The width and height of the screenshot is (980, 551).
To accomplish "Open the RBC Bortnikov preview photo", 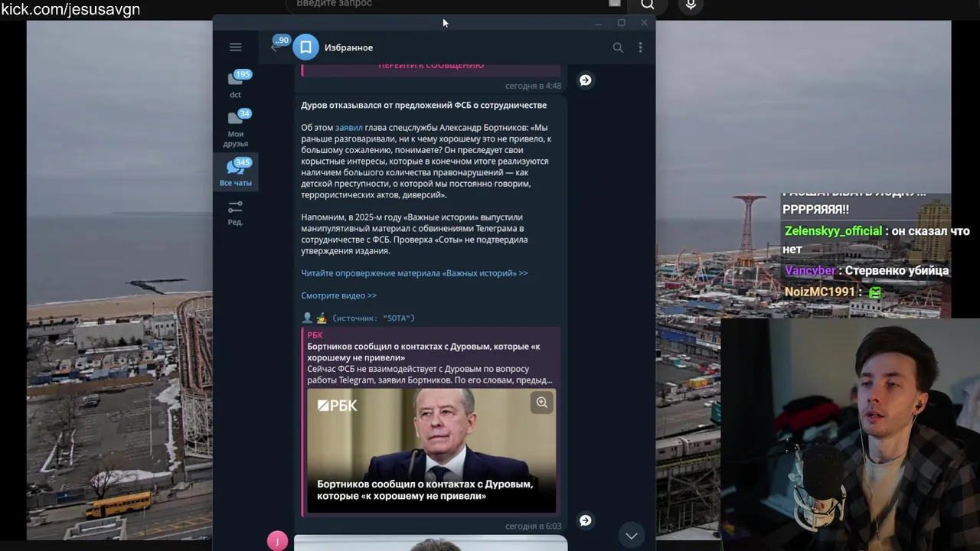I will (431, 451).
